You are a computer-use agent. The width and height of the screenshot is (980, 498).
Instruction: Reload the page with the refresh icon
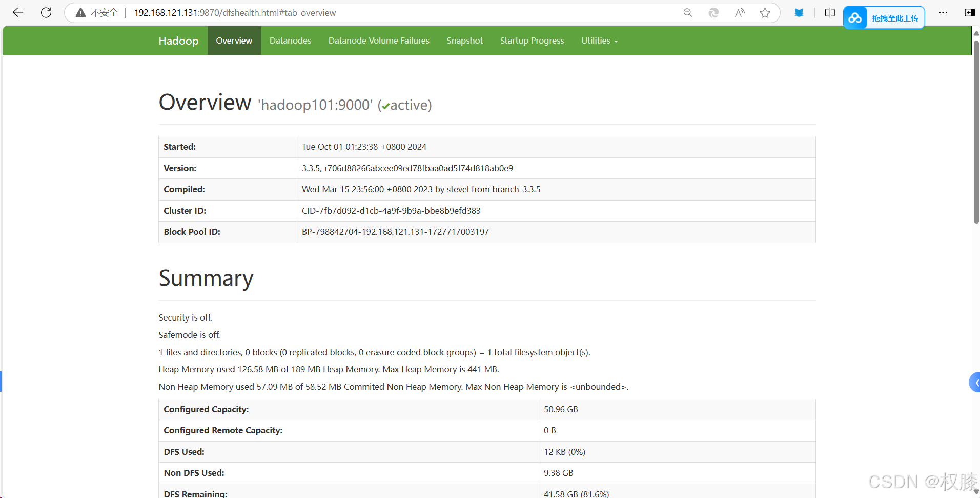(46, 13)
